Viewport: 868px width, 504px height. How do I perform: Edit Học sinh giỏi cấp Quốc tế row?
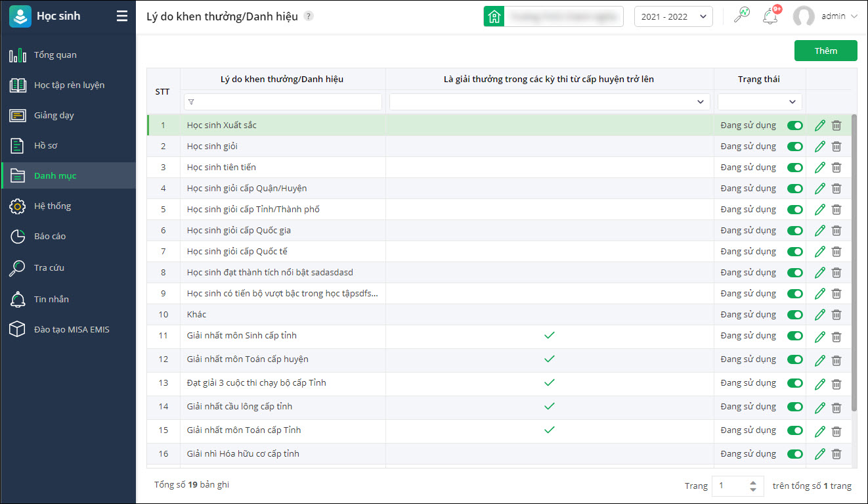819,252
